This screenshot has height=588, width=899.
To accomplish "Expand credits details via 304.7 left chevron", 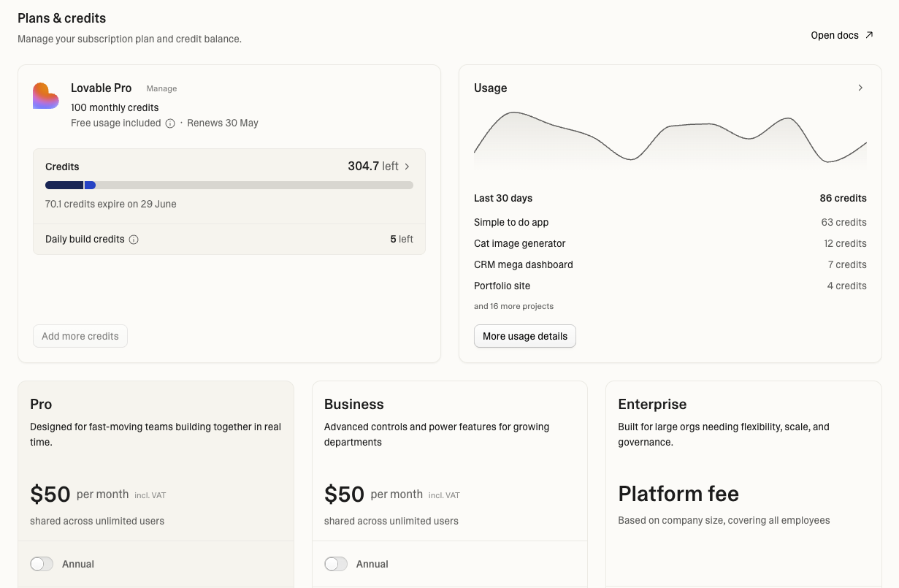I will coord(408,167).
